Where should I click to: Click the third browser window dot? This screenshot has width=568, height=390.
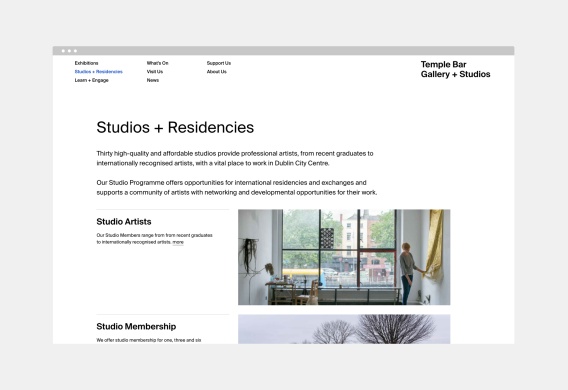(75, 51)
